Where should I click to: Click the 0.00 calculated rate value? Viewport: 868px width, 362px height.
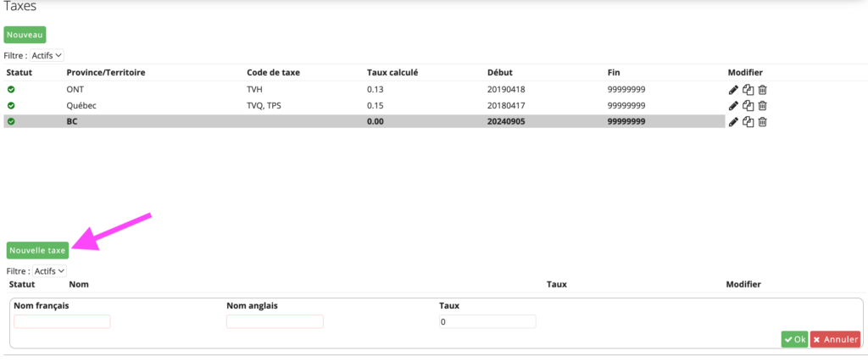[x=376, y=121]
